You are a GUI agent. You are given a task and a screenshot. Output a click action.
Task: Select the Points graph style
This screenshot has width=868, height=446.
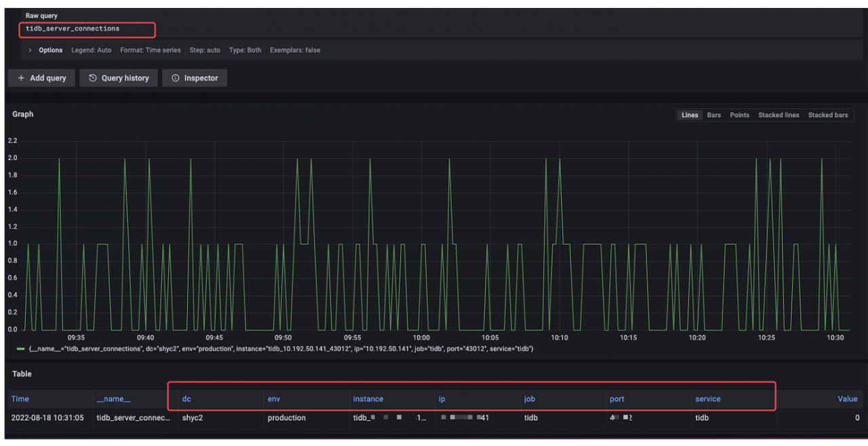coord(739,115)
